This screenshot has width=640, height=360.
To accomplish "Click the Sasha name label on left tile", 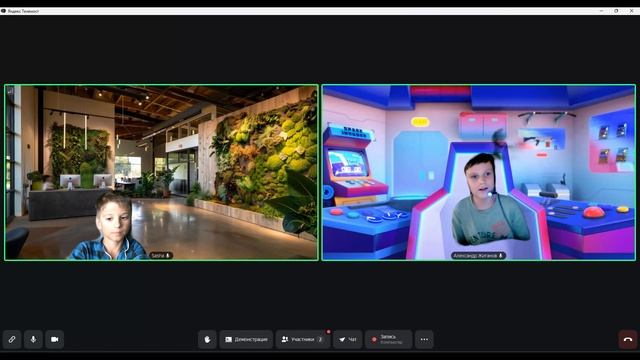I will pyautogui.click(x=161, y=256).
